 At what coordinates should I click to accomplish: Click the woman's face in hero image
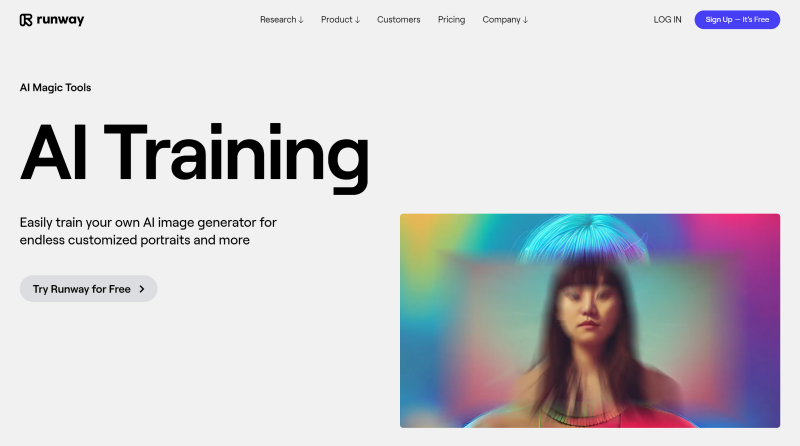point(589,308)
